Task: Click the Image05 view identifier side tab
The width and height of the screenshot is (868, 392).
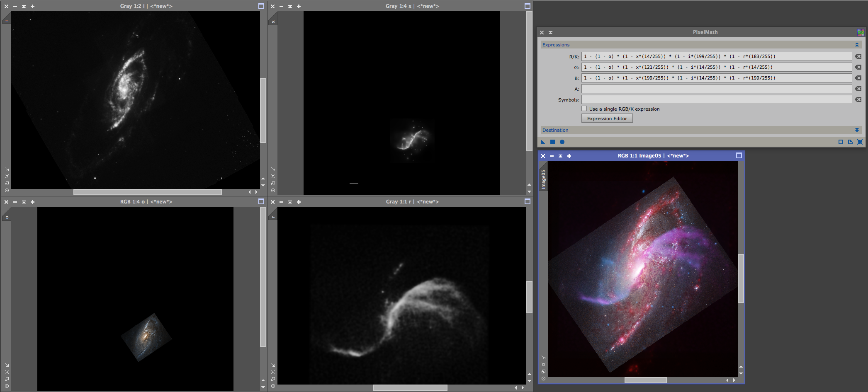Action: [543, 179]
